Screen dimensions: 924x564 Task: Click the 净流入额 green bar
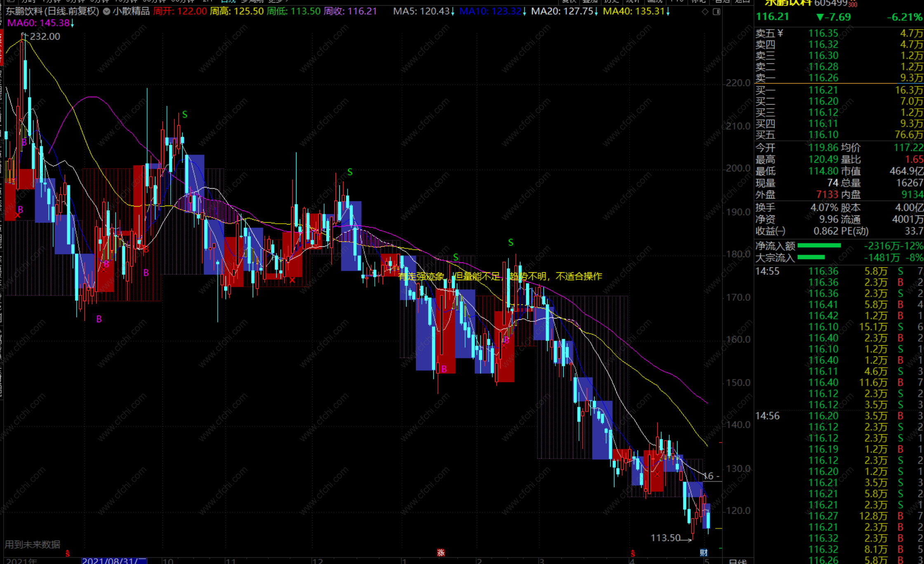click(x=819, y=246)
